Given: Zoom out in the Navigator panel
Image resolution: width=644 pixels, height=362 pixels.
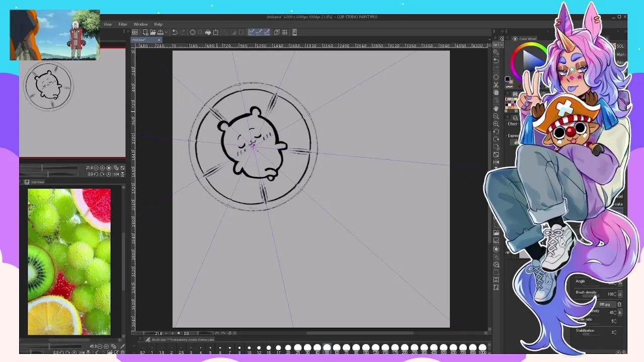Looking at the screenshot, I should (x=96, y=168).
